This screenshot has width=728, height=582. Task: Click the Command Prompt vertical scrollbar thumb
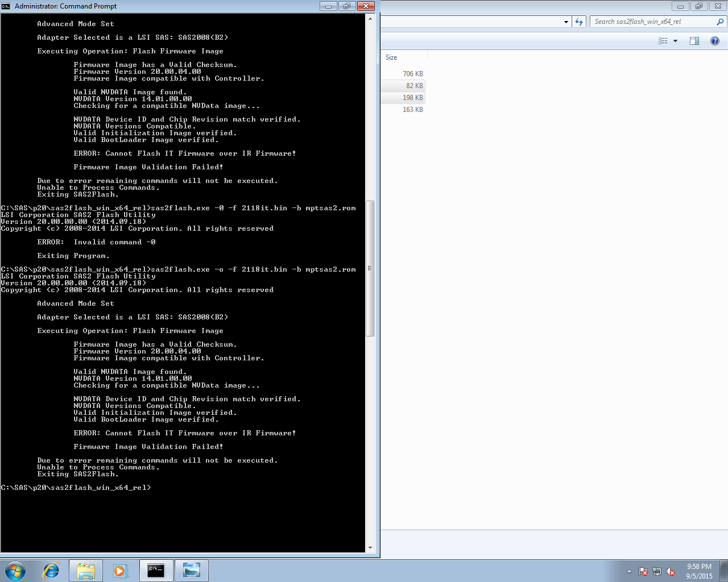pyautogui.click(x=370, y=268)
